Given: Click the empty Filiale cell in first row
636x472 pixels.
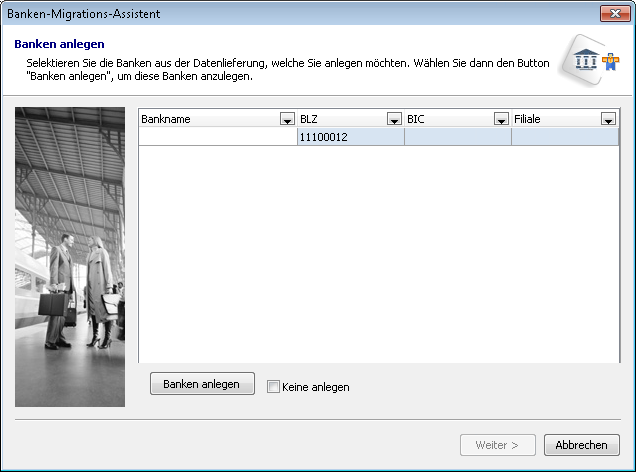Looking at the screenshot, I should click(x=564, y=137).
